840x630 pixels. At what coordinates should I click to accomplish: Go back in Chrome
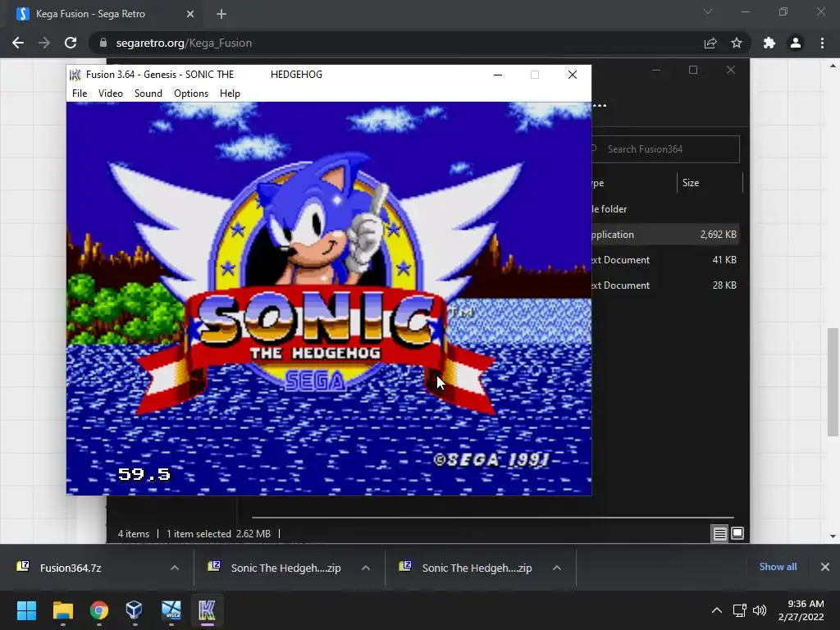click(18, 43)
